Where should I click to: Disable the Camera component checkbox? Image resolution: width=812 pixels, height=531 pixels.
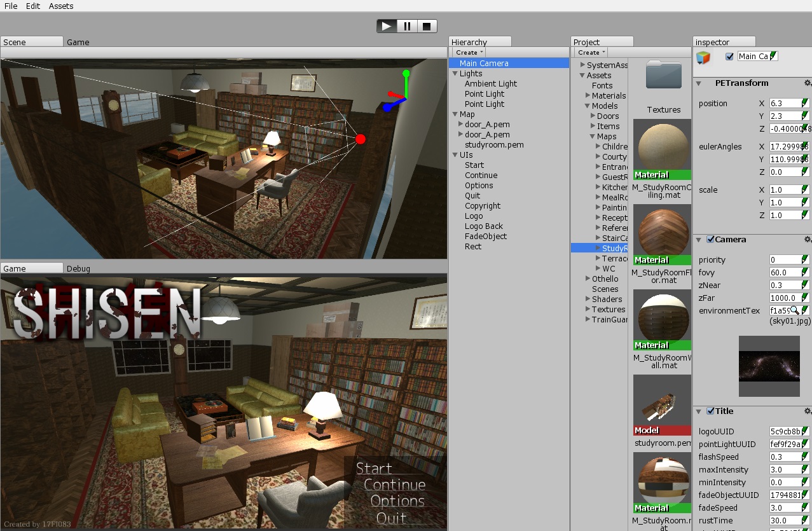[x=710, y=240]
